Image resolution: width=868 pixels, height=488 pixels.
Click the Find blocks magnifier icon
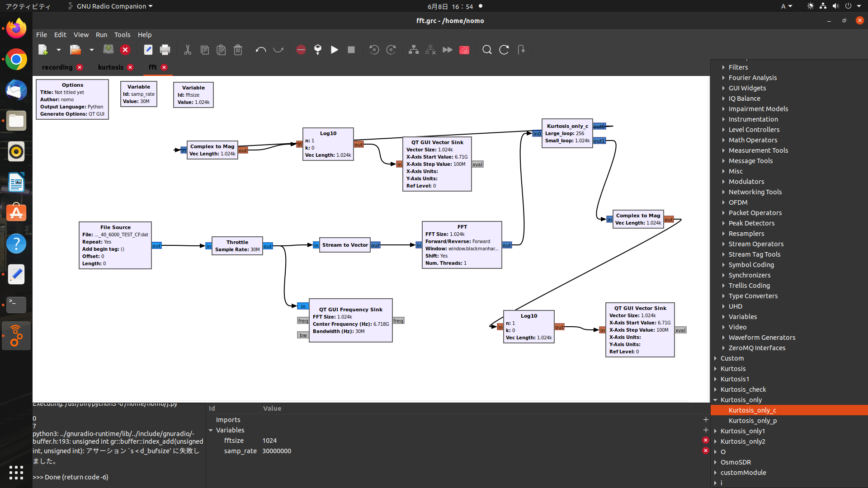[487, 50]
